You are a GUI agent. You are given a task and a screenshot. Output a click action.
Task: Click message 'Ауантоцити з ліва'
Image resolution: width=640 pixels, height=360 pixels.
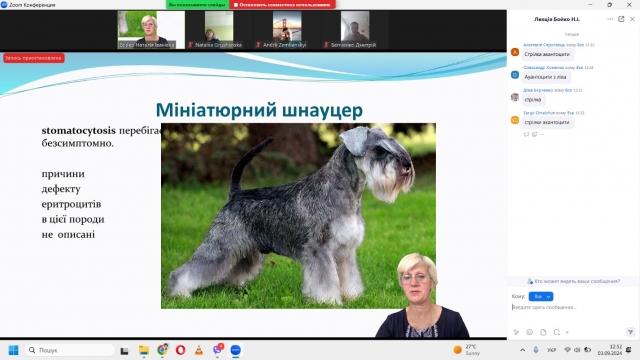(545, 77)
